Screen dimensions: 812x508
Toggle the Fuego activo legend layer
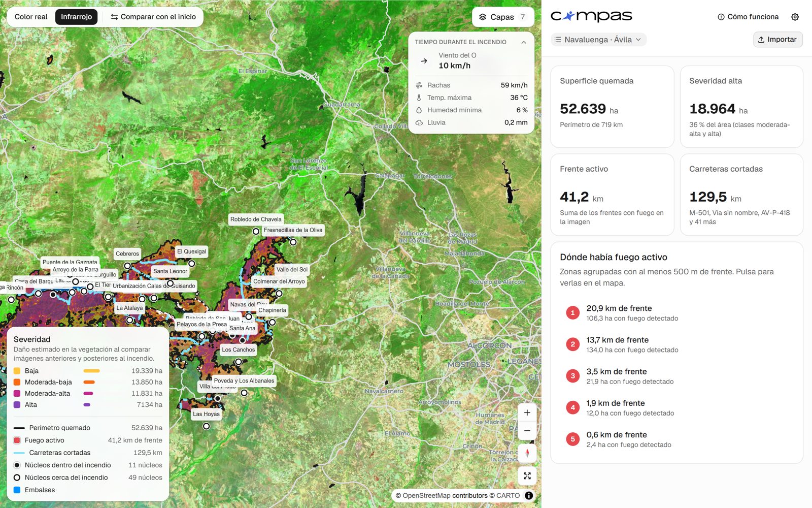point(88,440)
